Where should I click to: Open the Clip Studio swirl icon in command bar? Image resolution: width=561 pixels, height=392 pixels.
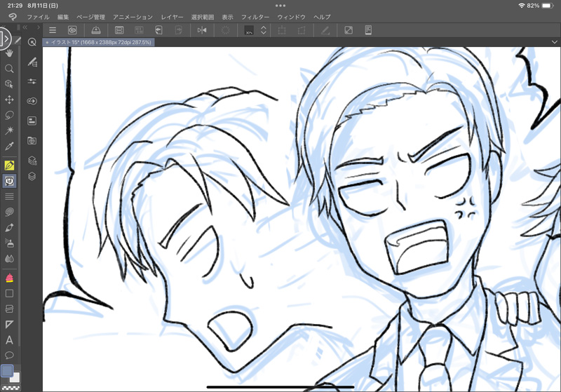[x=72, y=30]
